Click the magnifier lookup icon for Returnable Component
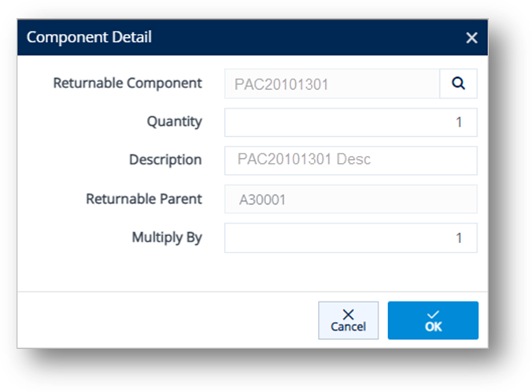 pos(458,83)
